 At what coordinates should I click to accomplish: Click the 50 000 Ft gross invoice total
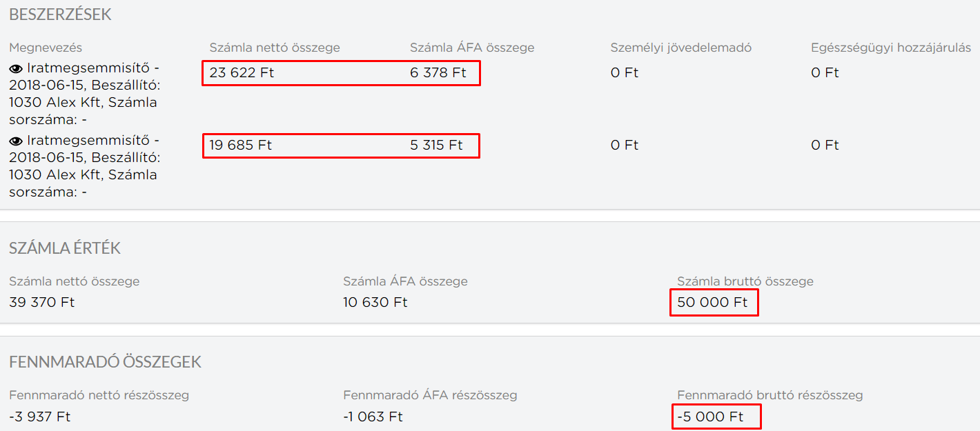(x=712, y=302)
